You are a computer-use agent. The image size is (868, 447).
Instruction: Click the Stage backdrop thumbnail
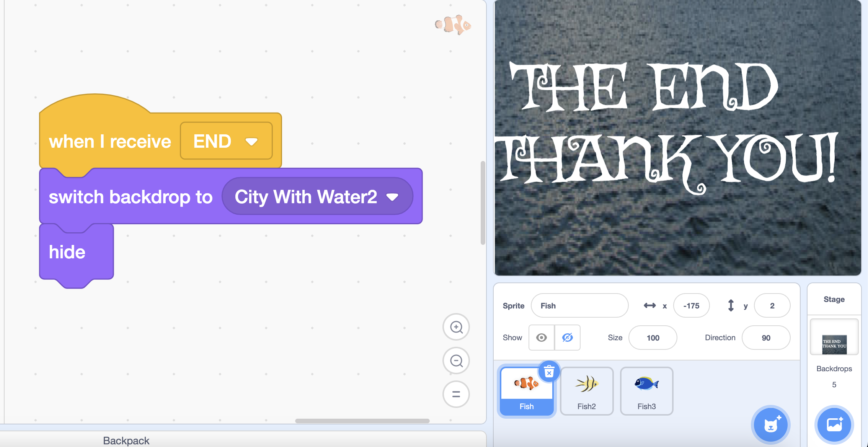coord(833,342)
